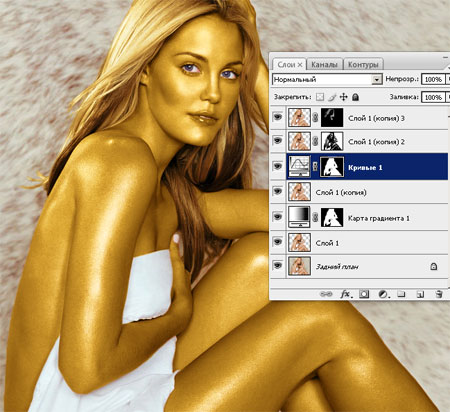450x412 pixels.
Task: Click the delete layer trash icon
Action: (x=439, y=294)
